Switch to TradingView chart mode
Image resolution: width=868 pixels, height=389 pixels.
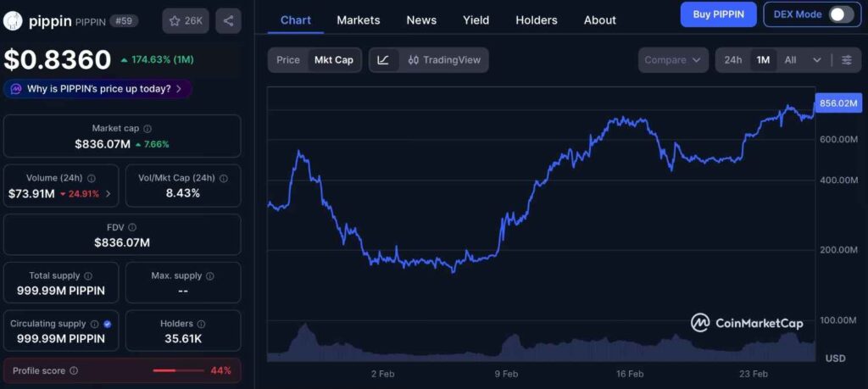click(x=444, y=60)
